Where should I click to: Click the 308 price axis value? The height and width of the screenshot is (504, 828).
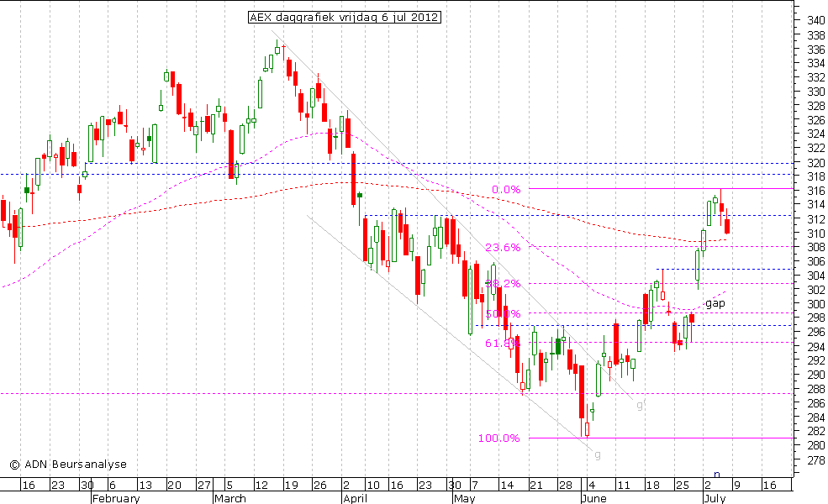click(x=816, y=247)
